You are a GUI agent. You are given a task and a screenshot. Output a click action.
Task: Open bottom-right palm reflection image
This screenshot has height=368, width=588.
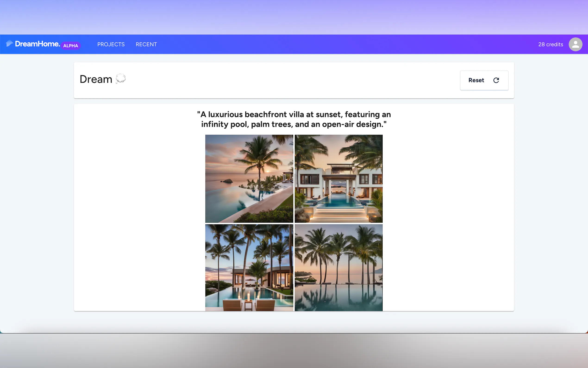[x=338, y=267]
